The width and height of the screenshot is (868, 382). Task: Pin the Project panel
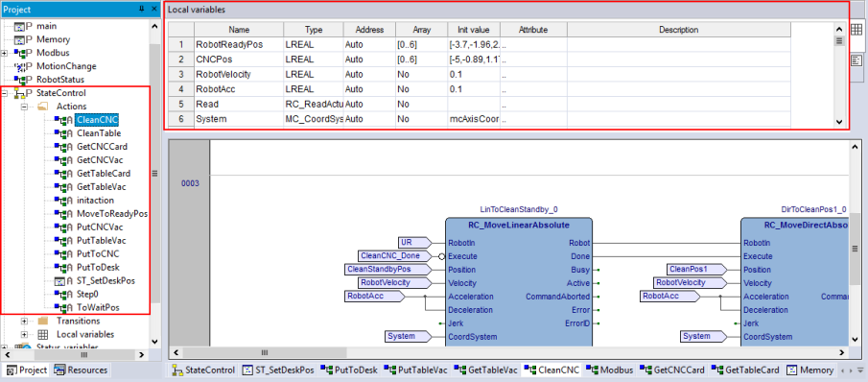point(141,10)
